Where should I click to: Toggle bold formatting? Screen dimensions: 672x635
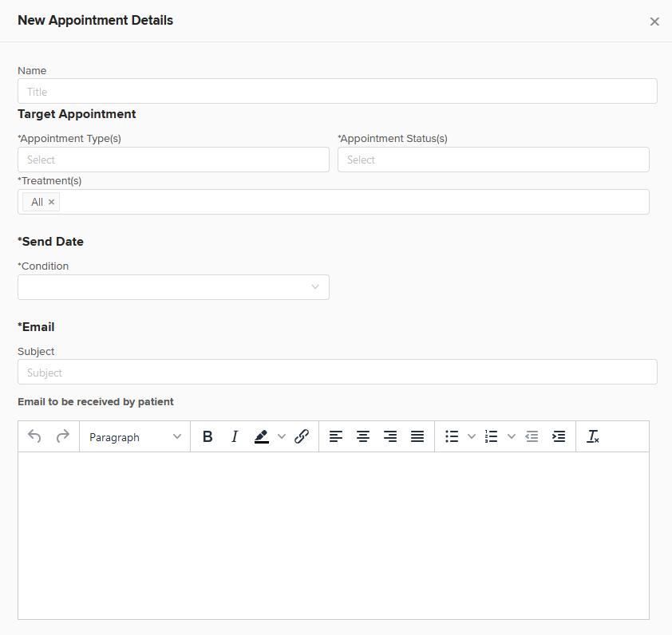coord(208,436)
